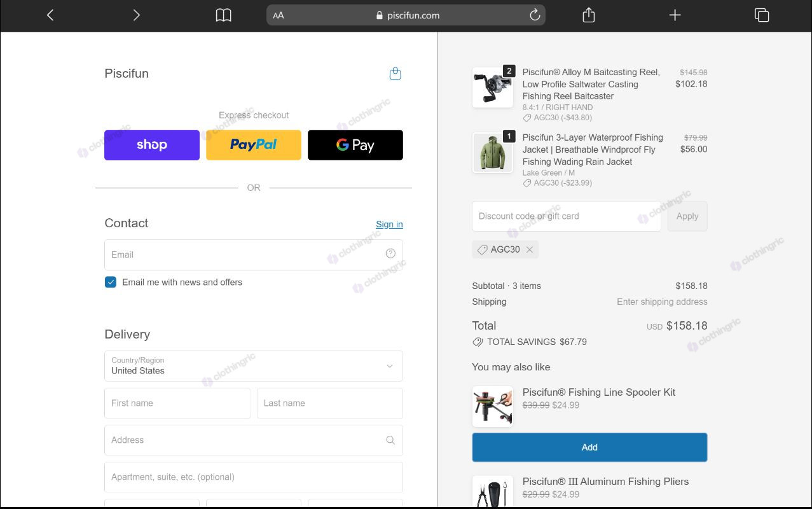Click the Fishing Line Spooler Kit thumbnail
812x509 pixels.
click(x=493, y=407)
